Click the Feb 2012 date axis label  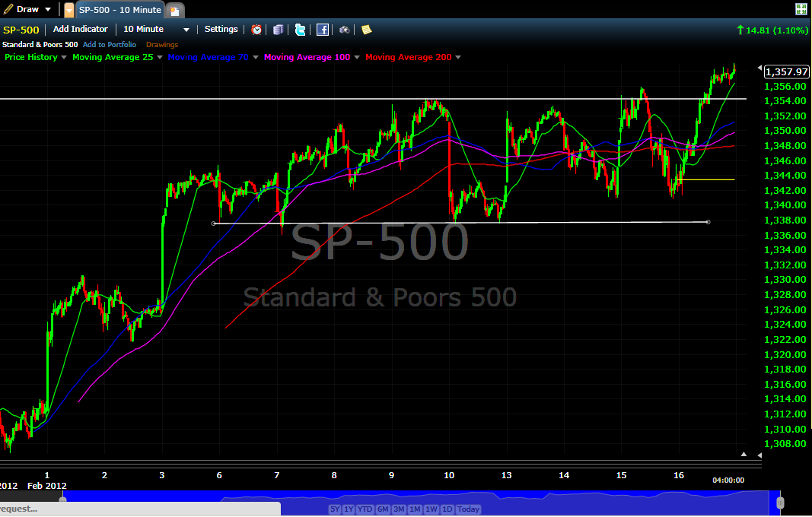pyautogui.click(x=47, y=486)
